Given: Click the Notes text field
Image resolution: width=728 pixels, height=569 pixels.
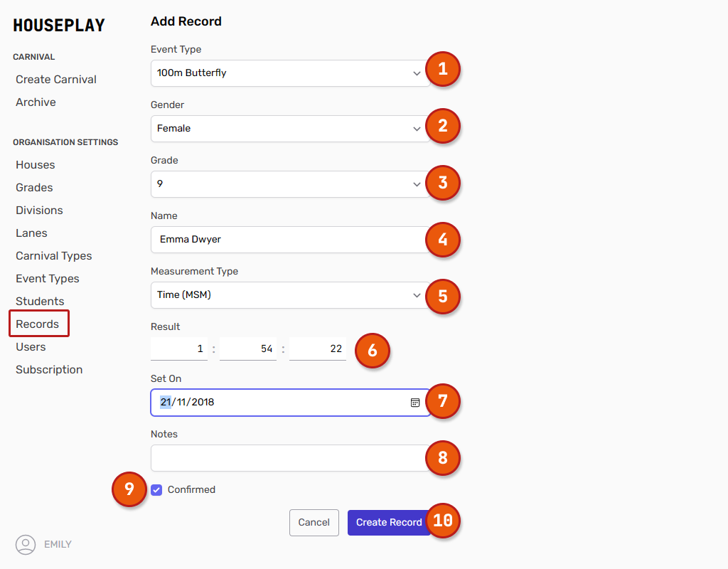Looking at the screenshot, I should click(289, 458).
